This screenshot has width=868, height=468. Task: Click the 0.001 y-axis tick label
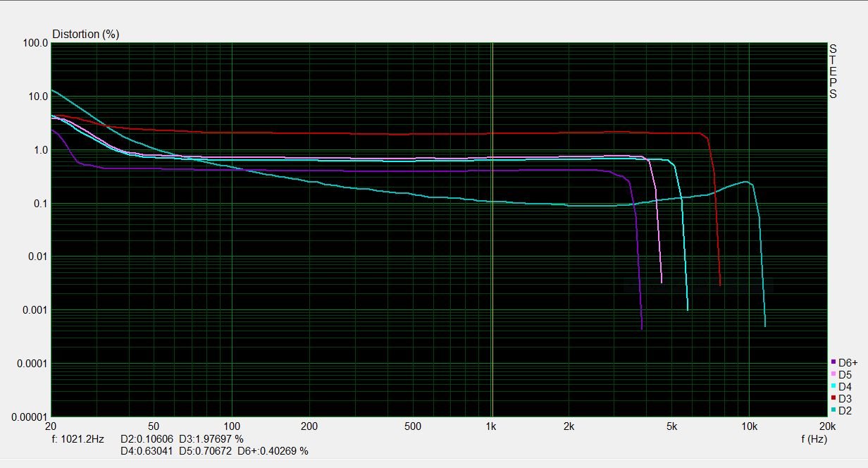coord(35,310)
